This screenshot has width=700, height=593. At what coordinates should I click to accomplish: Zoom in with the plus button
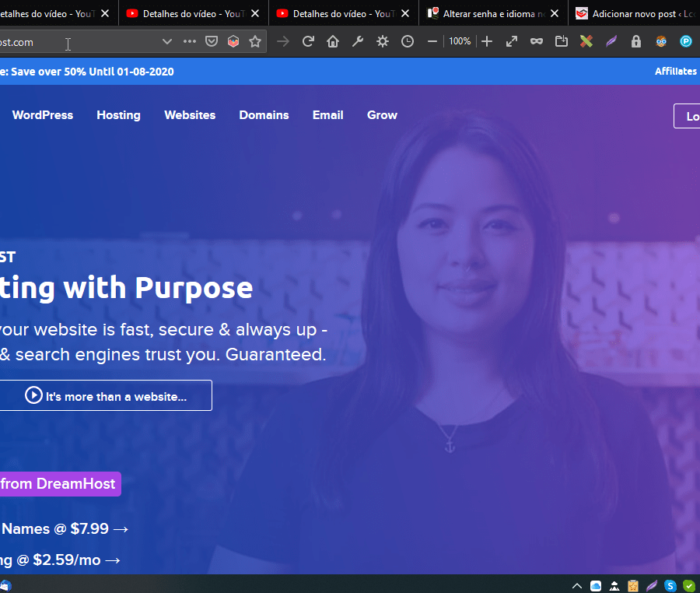(x=487, y=41)
